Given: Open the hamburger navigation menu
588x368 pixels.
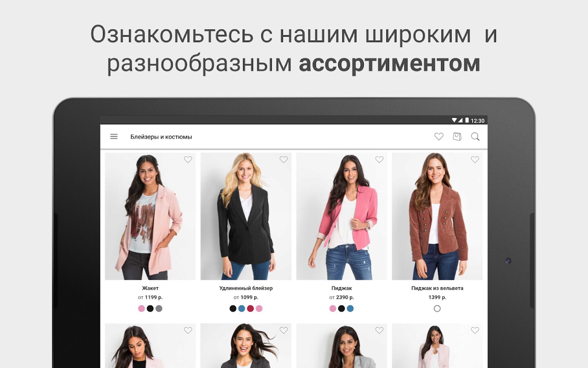Looking at the screenshot, I should pyautogui.click(x=114, y=137).
